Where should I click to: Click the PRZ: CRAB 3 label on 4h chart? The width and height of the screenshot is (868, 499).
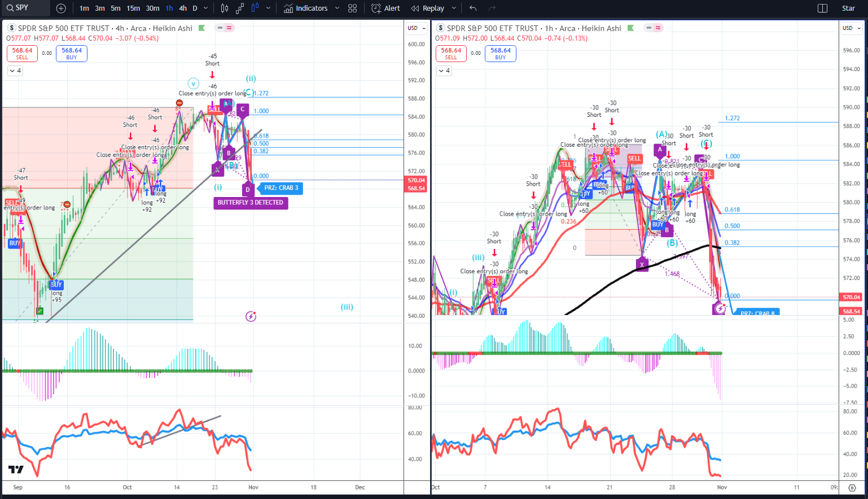click(x=281, y=188)
